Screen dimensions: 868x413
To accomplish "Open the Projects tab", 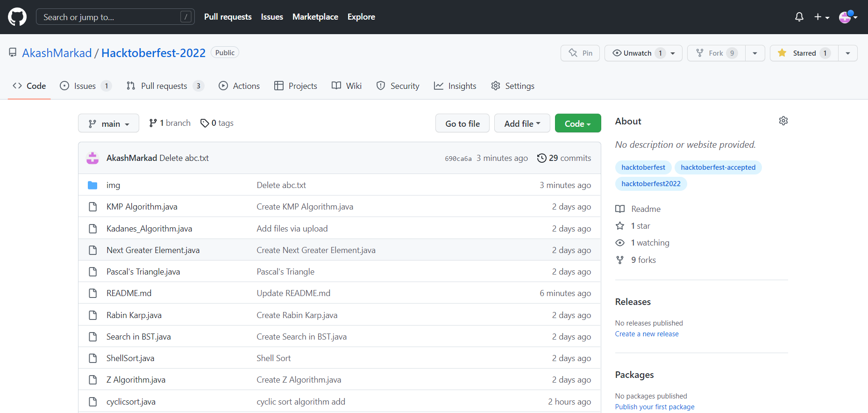I will pos(296,86).
